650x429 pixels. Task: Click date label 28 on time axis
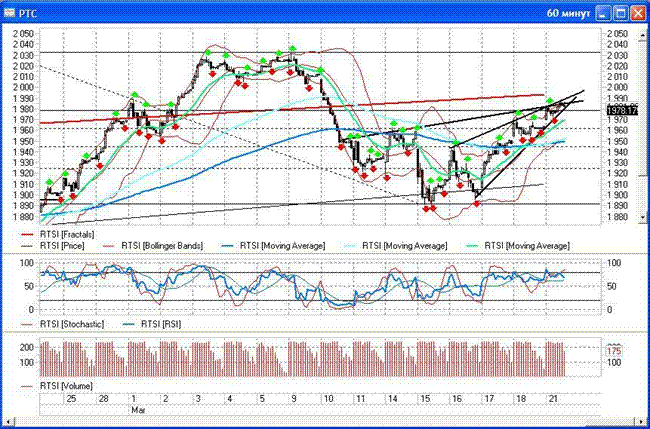[x=103, y=399]
